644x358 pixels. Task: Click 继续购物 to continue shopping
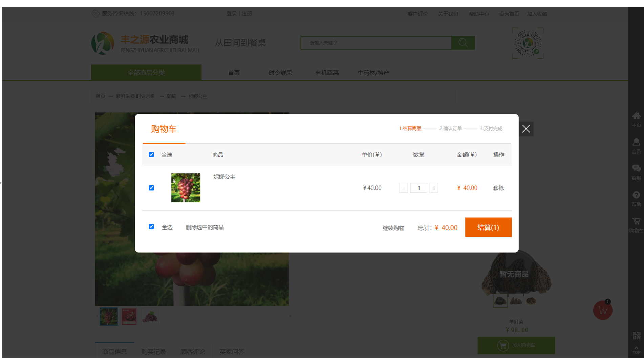tap(393, 228)
